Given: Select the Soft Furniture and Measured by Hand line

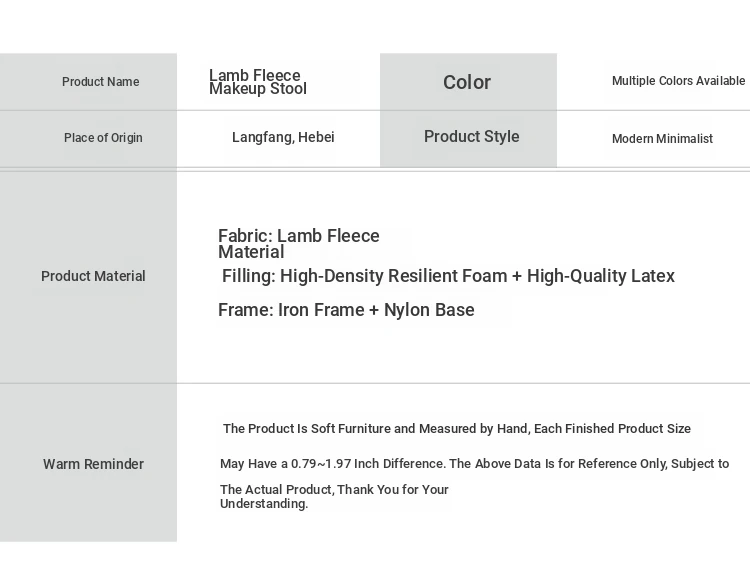Looking at the screenshot, I should pos(456,429).
